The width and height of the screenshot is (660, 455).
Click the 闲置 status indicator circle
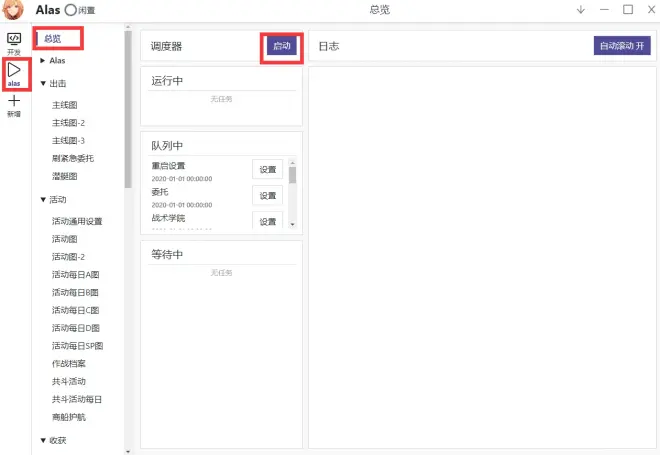71,10
